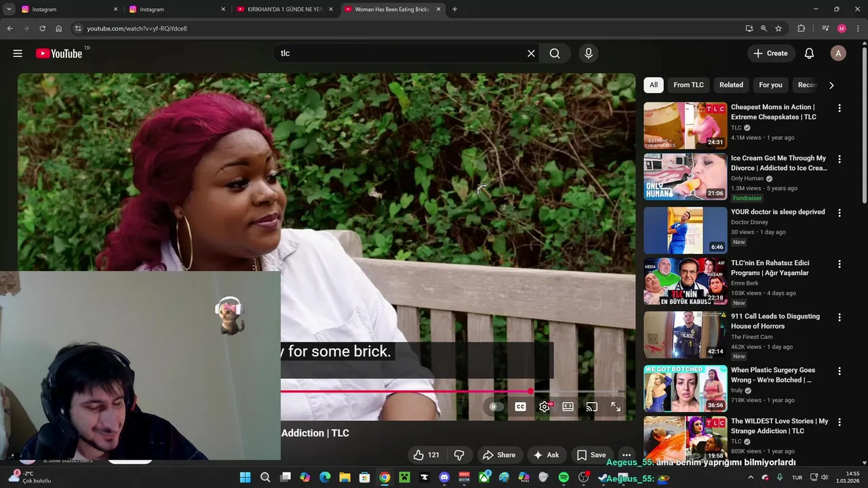Screen dimensions: 868x488
Task: Seek using the red progress bar handle
Action: [x=530, y=391]
